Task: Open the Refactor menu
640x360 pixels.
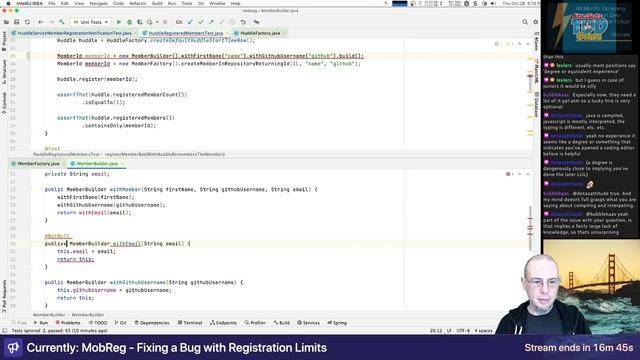Action: tap(138, 3)
